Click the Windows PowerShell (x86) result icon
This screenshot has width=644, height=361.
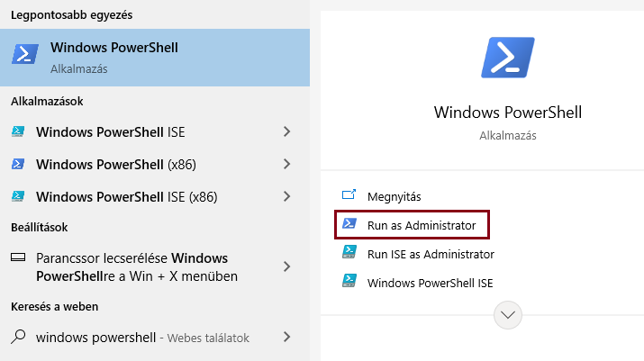(x=18, y=164)
